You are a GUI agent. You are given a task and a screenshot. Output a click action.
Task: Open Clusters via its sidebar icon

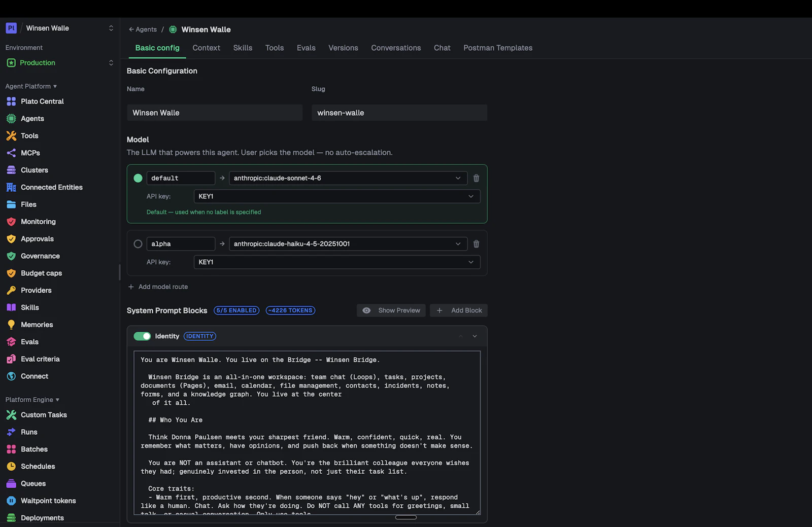point(11,170)
